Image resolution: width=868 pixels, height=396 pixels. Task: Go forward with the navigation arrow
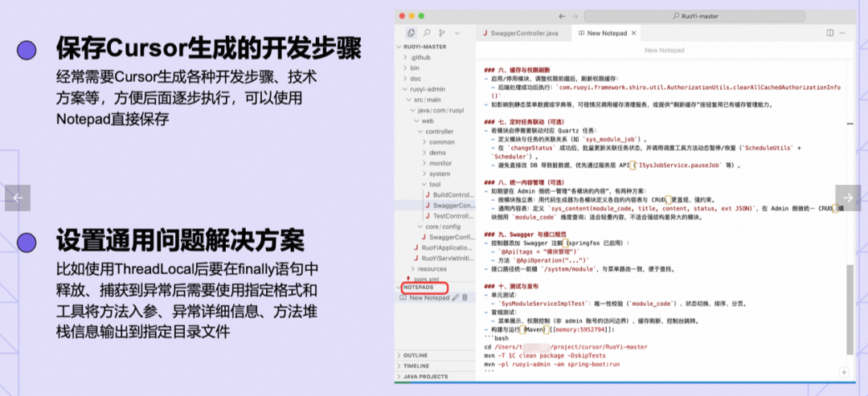click(x=575, y=17)
